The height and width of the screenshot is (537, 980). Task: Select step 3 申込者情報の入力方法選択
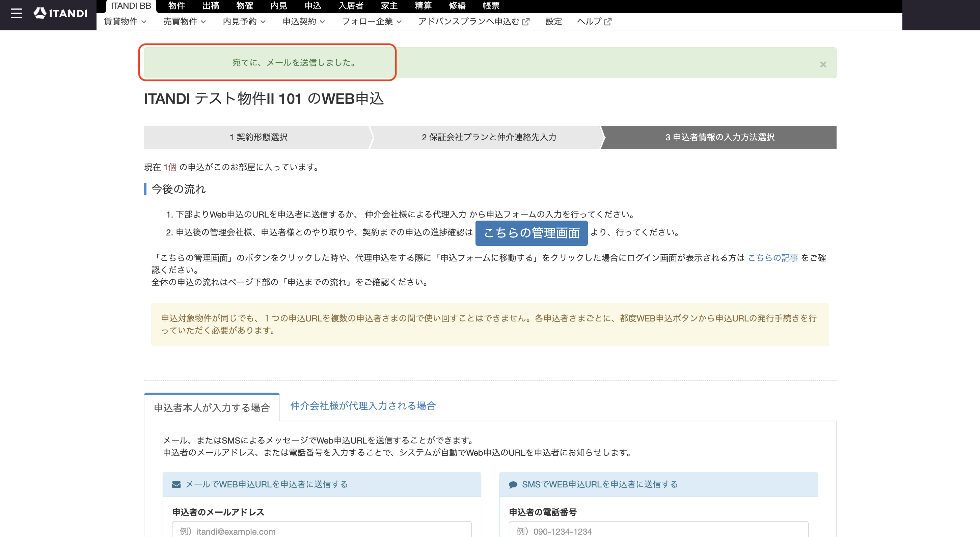point(719,137)
